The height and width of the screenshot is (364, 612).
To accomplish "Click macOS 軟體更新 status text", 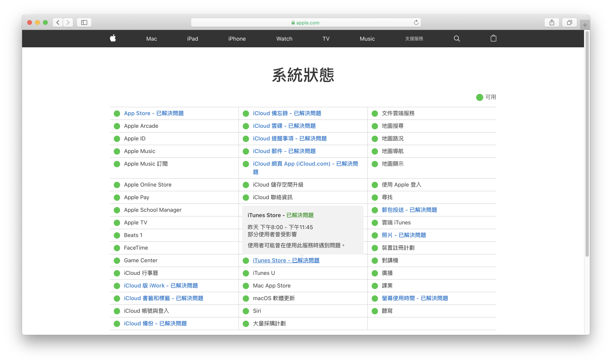I will (274, 298).
